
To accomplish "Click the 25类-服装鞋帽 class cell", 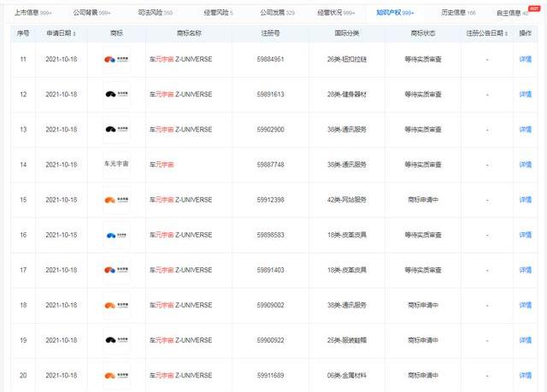I will click(x=347, y=340).
